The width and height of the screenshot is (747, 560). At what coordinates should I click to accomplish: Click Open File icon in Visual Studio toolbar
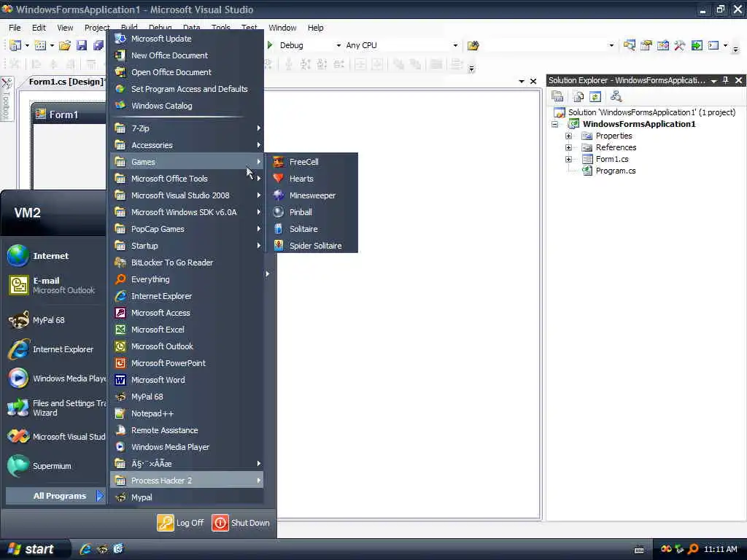(65, 45)
